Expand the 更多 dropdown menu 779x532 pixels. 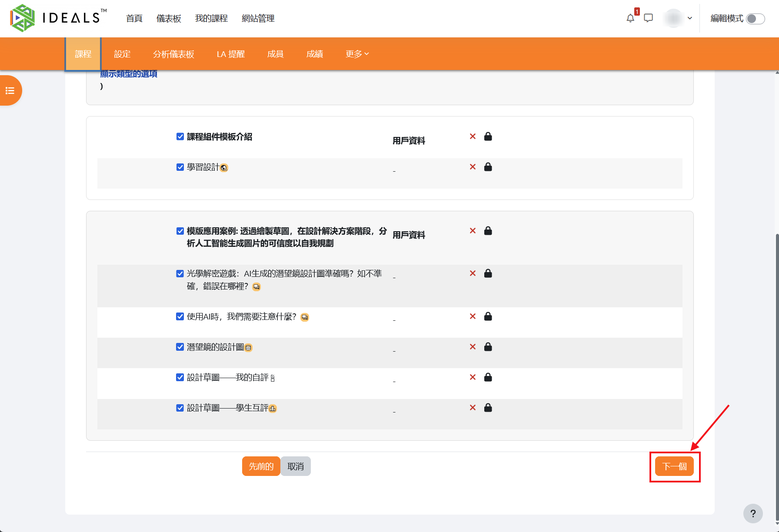pyautogui.click(x=357, y=54)
